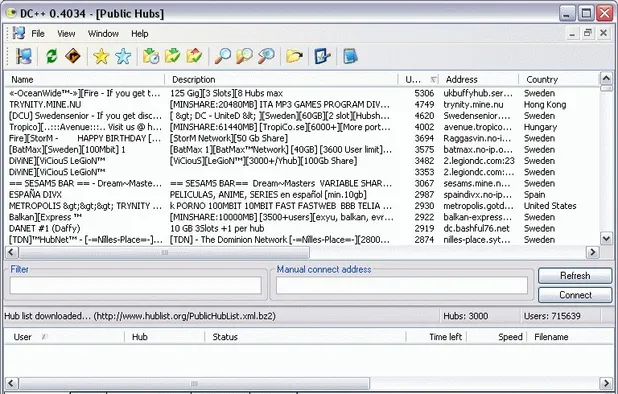
Task: Click into the Filter input field
Action: [x=136, y=285]
